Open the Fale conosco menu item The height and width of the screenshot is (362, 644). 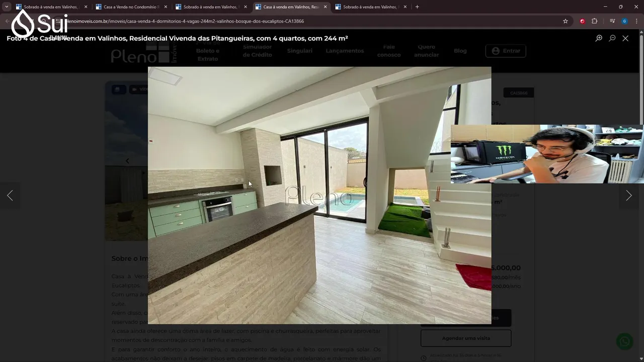point(389,51)
